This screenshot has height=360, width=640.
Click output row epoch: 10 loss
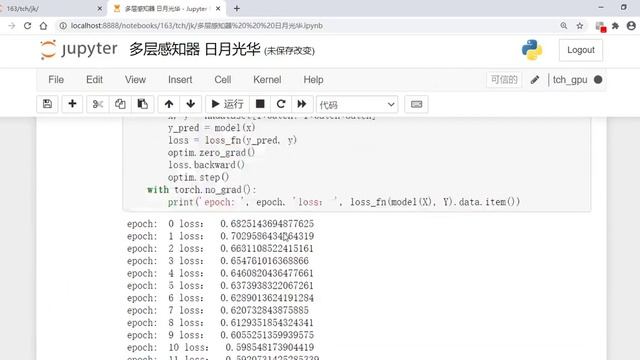pyautogui.click(x=220, y=347)
